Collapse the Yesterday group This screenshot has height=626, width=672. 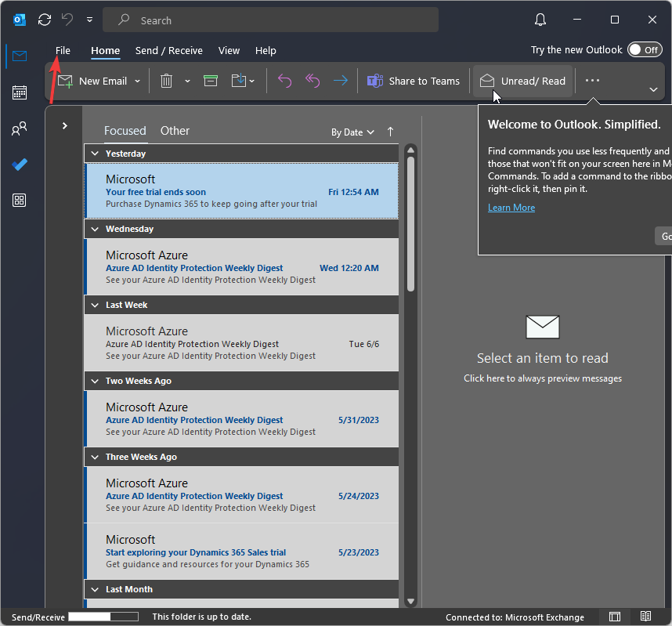[95, 154]
